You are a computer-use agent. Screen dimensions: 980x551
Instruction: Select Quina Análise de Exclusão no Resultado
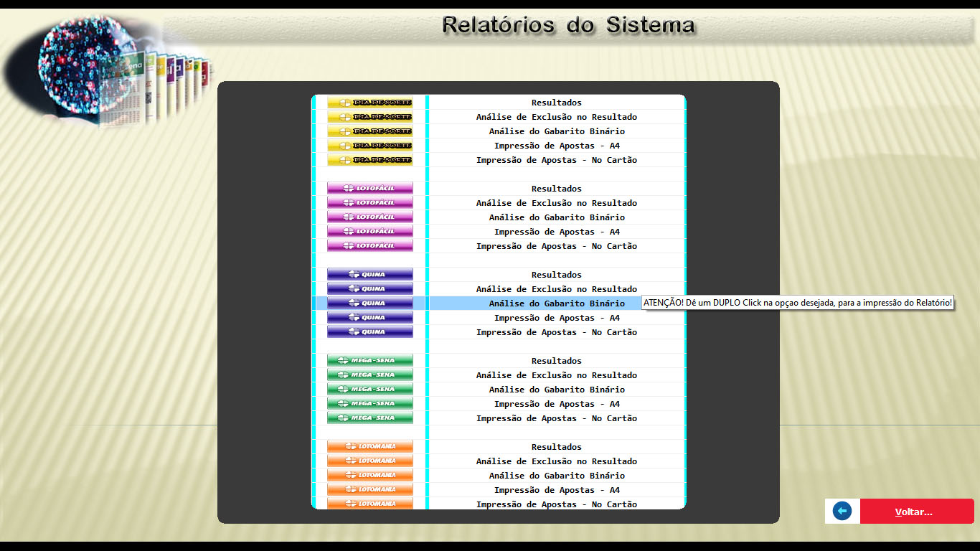click(557, 289)
